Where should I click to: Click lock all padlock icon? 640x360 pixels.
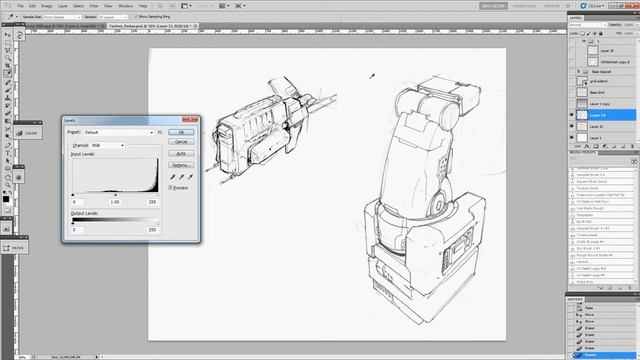[600, 33]
